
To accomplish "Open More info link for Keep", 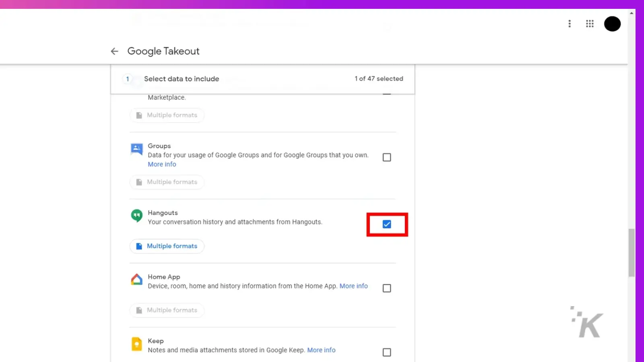I will point(321,350).
